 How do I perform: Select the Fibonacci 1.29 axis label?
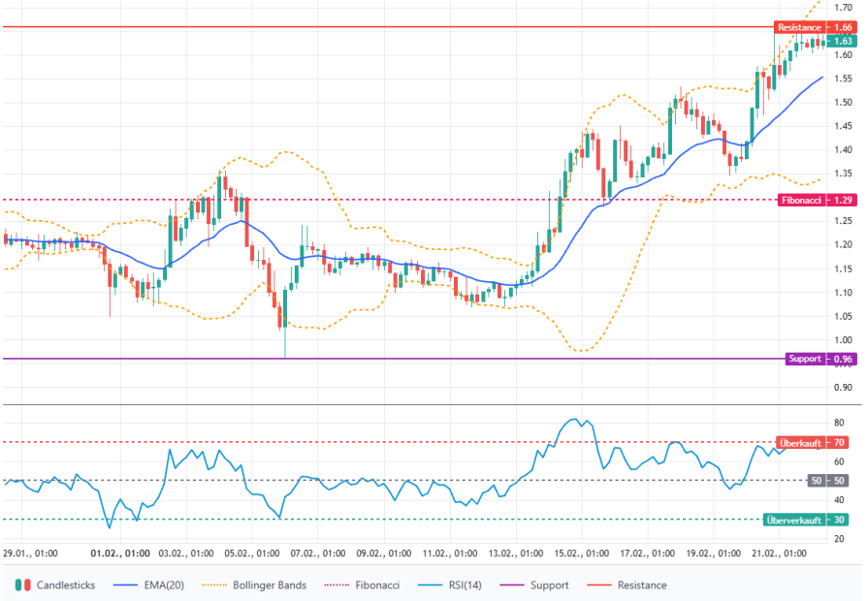pyautogui.click(x=815, y=200)
